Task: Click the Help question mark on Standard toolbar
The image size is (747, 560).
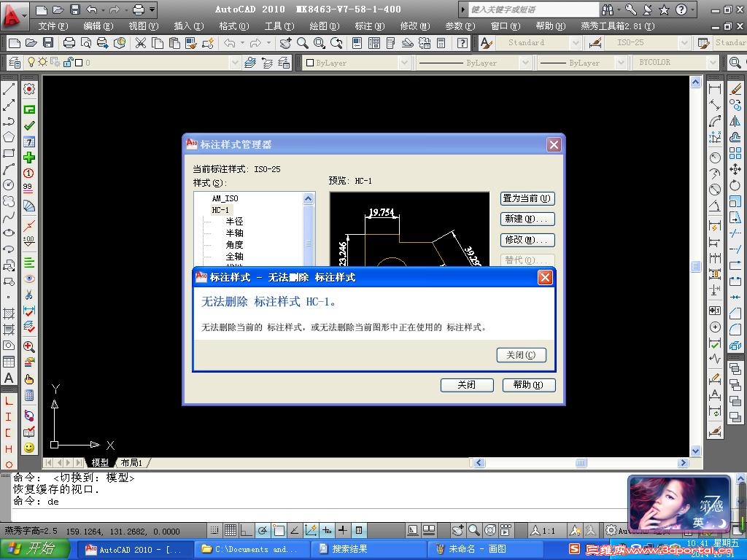Action: 462,43
